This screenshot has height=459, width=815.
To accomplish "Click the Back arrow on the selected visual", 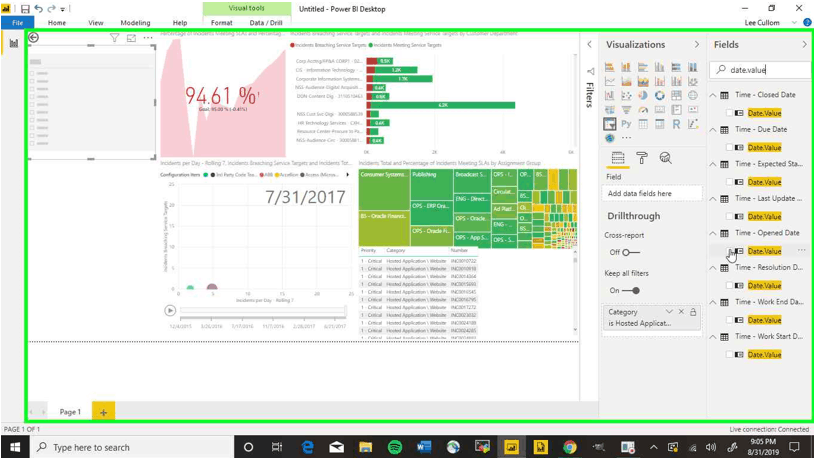I will [x=34, y=38].
